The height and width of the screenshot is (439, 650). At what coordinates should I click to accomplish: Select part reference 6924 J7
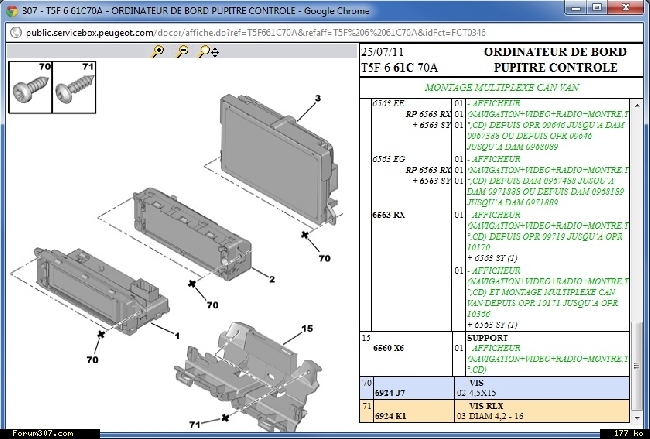[x=390, y=393]
